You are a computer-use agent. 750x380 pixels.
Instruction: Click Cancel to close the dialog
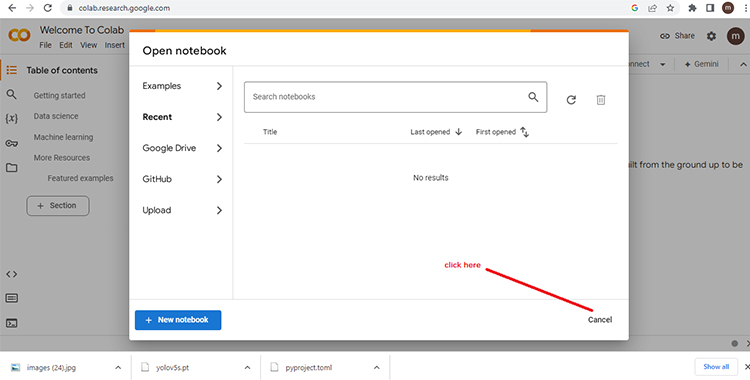tap(600, 320)
